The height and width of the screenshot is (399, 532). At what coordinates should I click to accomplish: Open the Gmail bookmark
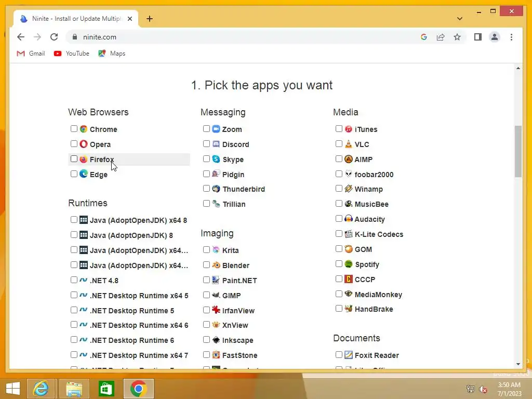click(x=31, y=54)
